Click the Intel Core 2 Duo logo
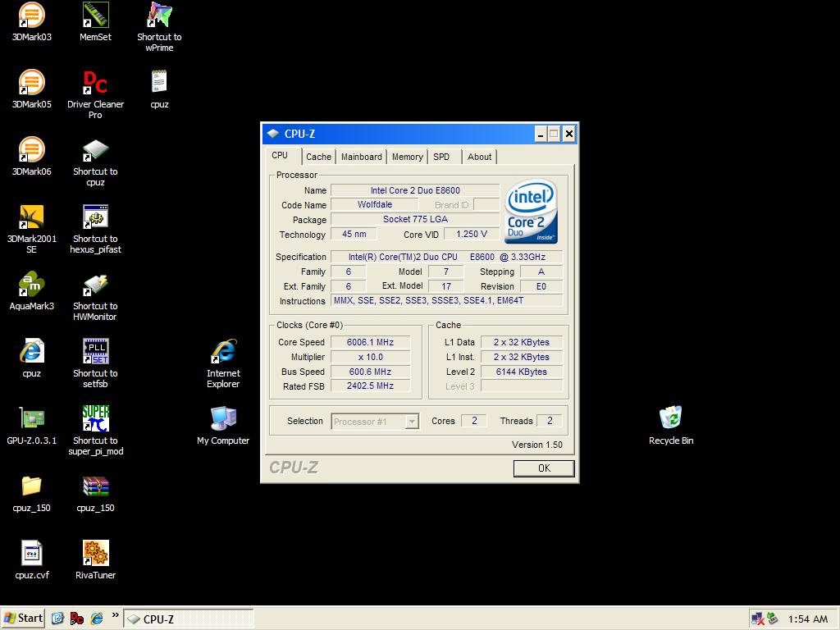Image resolution: width=840 pixels, height=630 pixels. pos(531,211)
